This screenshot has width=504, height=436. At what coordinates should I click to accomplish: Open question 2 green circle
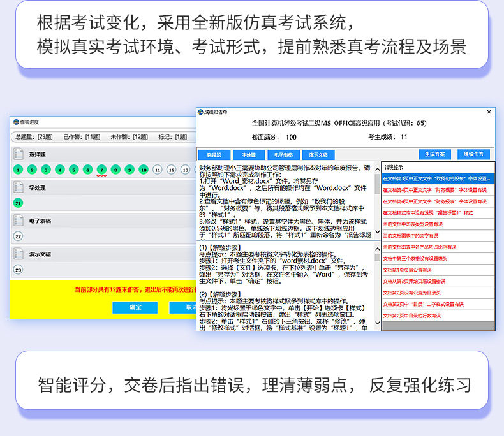click(32, 170)
